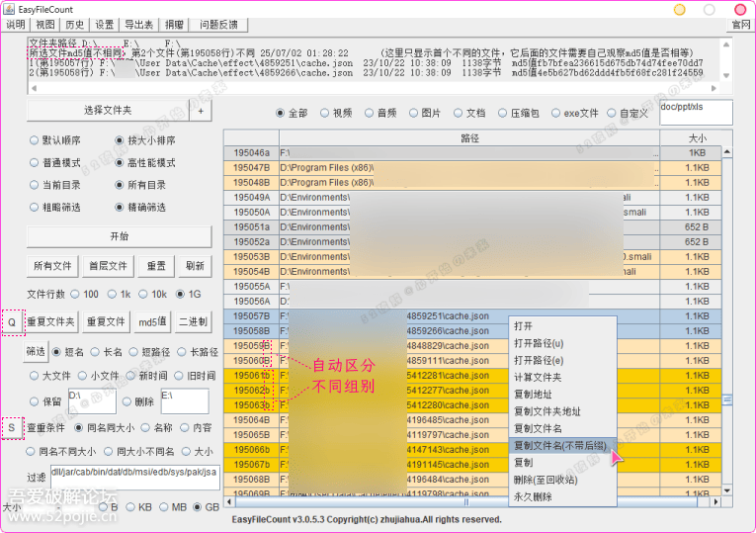Select table row 195053B
756x533 pixels.
[x=472, y=257]
